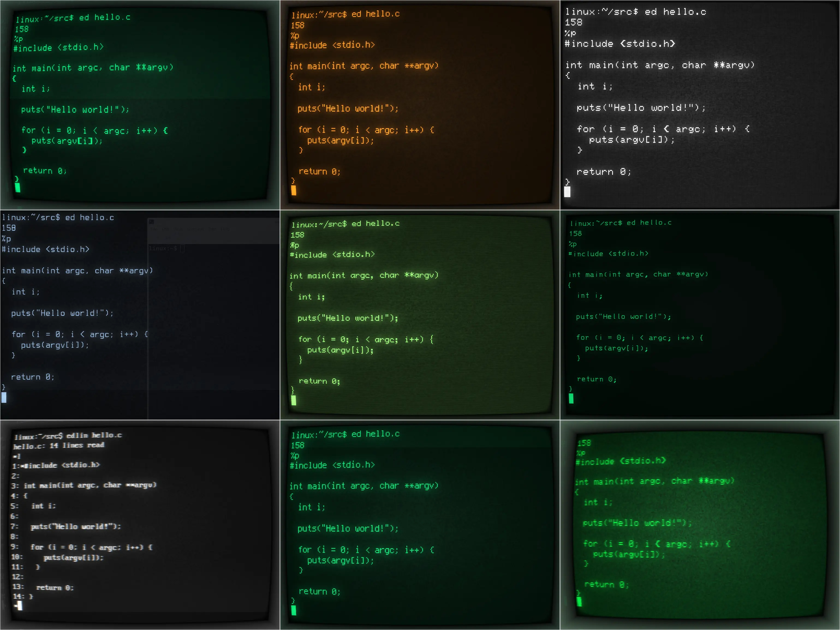Click "#include <stdio.h>" in blue terminal
This screenshot has width=840, height=630.
[x=46, y=249]
